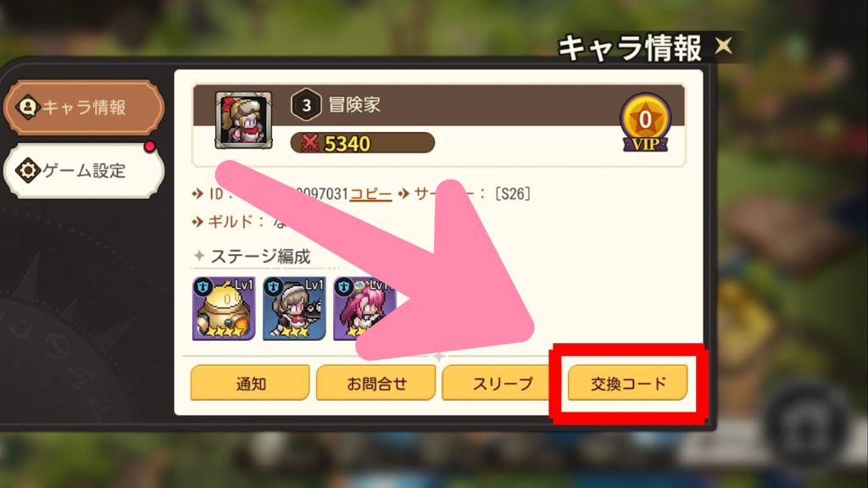
Task: Open the 交換コード button
Action: pos(628,383)
